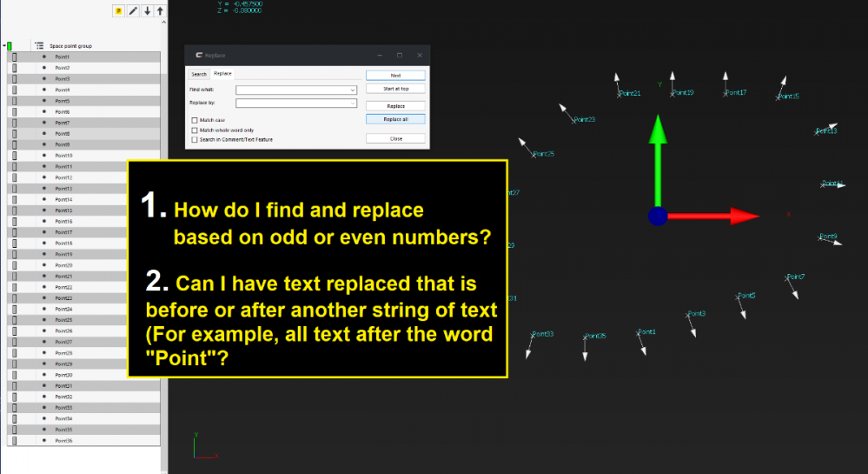Click the move up arrow icon
Image resolution: width=868 pixels, height=474 pixels.
160,11
